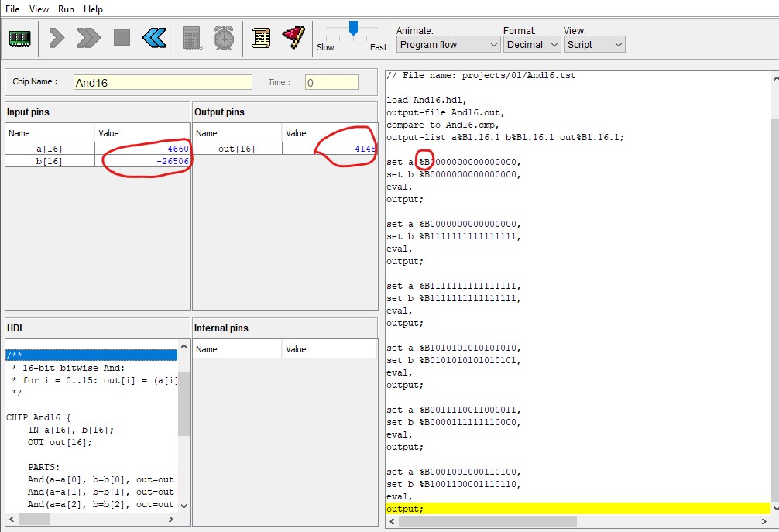The height and width of the screenshot is (532, 779).
Task: Open the View dropdown set to Script
Action: click(x=594, y=45)
